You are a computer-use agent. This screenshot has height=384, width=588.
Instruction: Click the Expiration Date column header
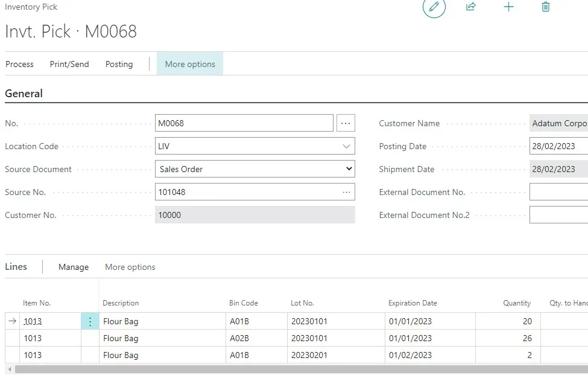tap(413, 303)
